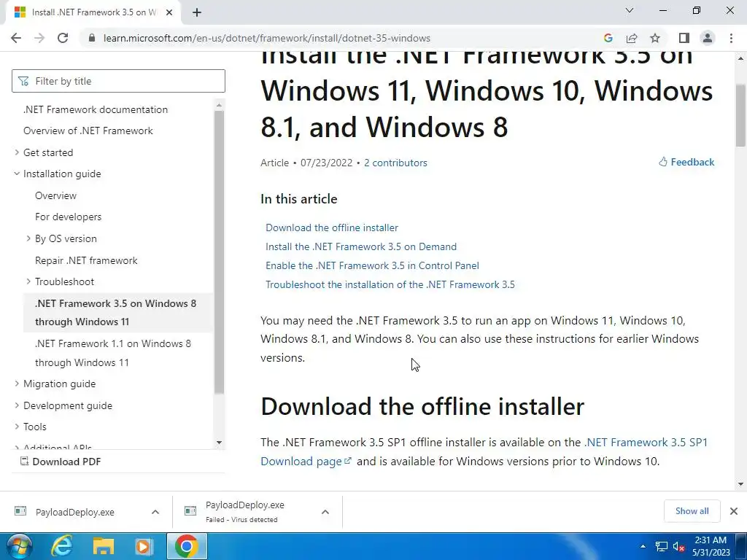Viewport: 747px width, 560px height.
Task: Click the Filter by title input box
Action: pyautogui.click(x=119, y=81)
